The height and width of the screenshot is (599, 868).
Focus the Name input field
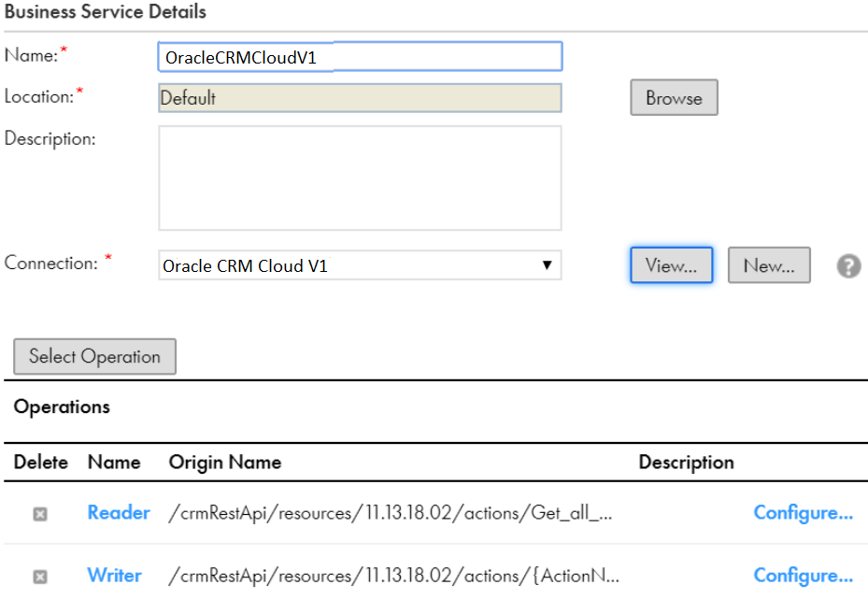360,56
